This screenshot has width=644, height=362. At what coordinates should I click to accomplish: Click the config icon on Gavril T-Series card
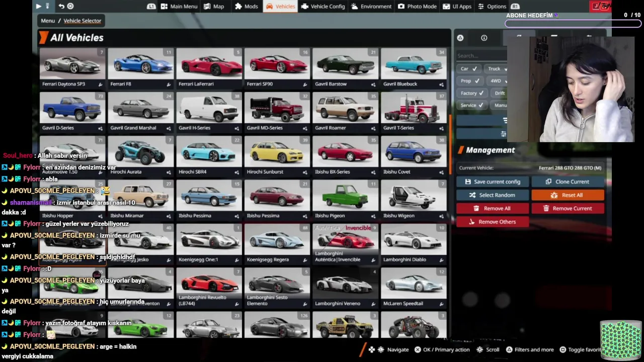[x=441, y=128]
